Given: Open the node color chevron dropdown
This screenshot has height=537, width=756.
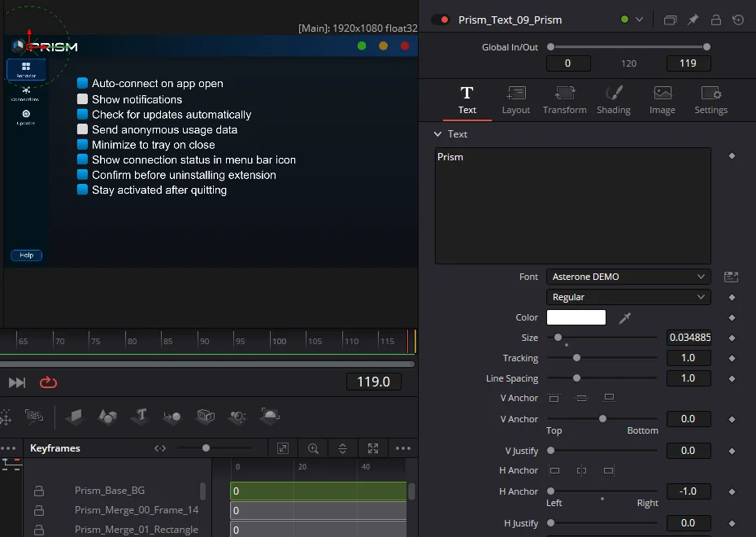Looking at the screenshot, I should pos(639,20).
